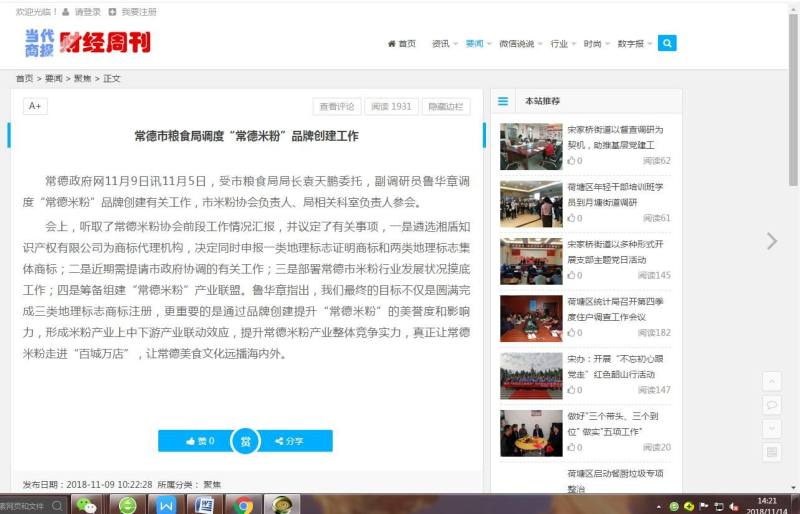Open WeChat from the taskbar
Image resolution: width=800 pixels, height=514 pixels.
87,505
